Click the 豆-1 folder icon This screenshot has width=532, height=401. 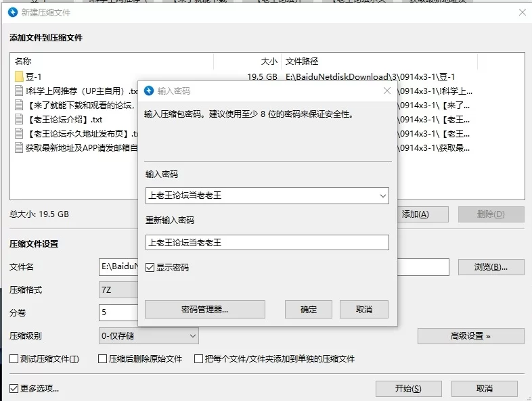pyautogui.click(x=19, y=76)
